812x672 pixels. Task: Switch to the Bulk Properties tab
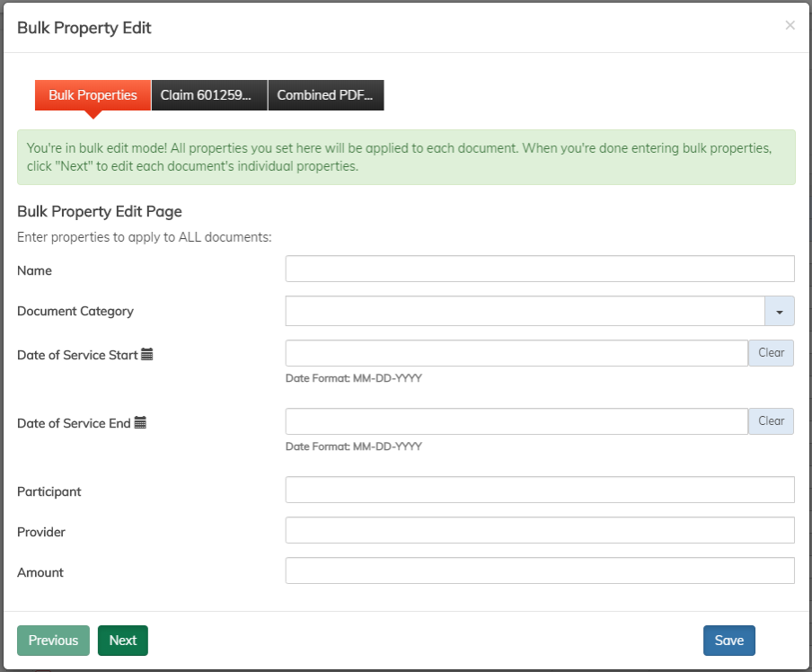point(93,95)
